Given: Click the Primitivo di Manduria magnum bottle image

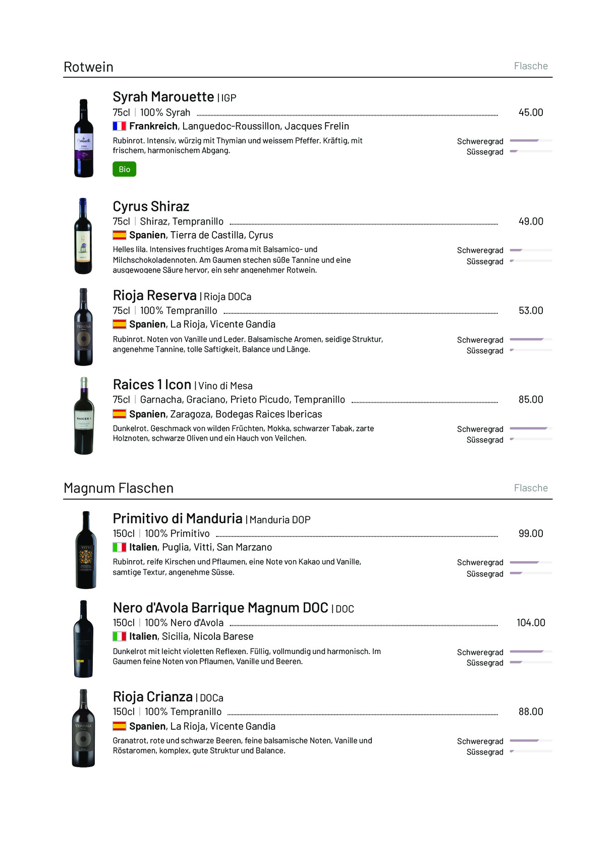Looking at the screenshot, I should 86,550.
